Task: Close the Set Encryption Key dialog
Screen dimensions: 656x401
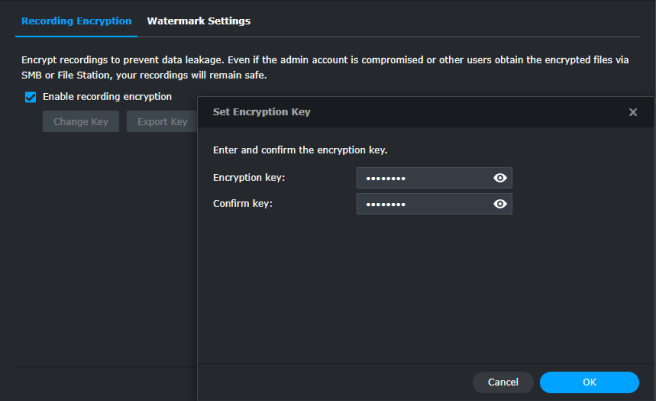Action: pyautogui.click(x=632, y=113)
